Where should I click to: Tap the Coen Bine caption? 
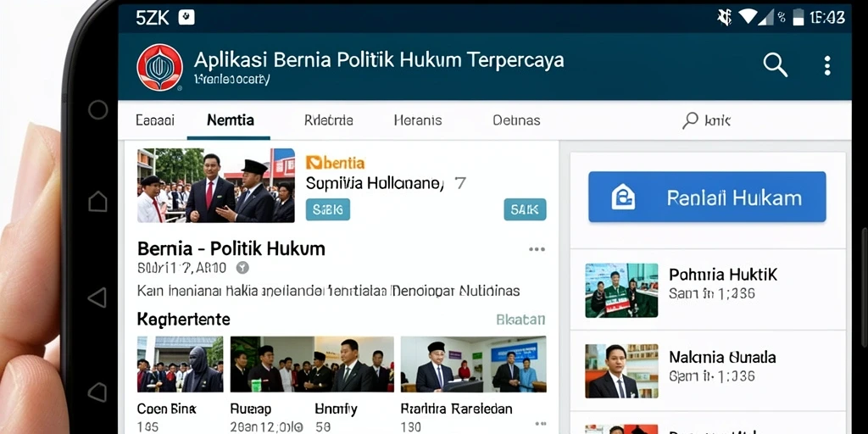point(166,409)
